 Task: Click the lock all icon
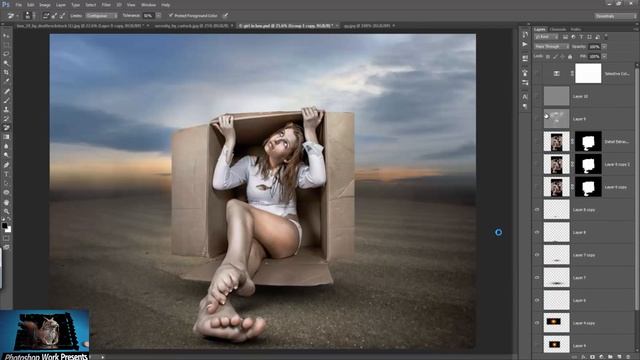point(570,56)
